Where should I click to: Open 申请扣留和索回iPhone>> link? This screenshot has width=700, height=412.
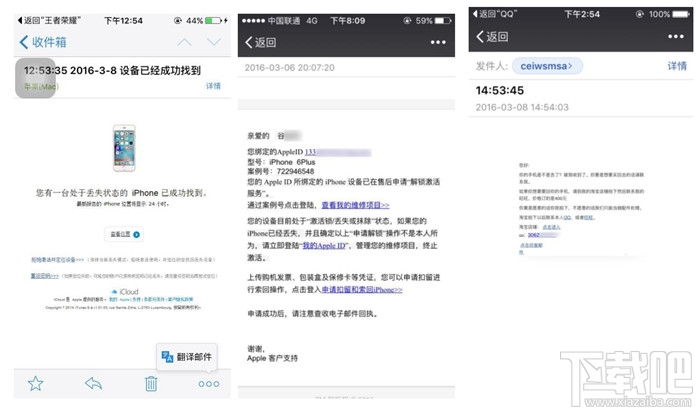362,290
